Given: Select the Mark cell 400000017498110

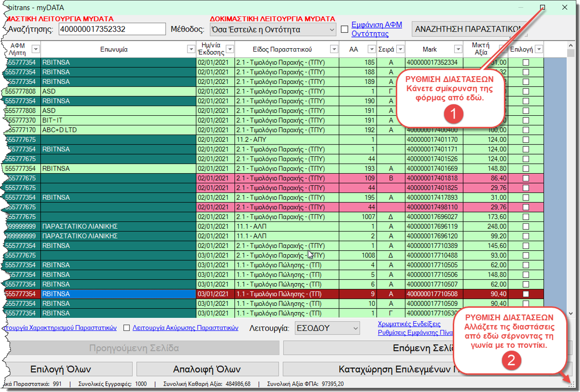Looking at the screenshot, I should (434, 207).
